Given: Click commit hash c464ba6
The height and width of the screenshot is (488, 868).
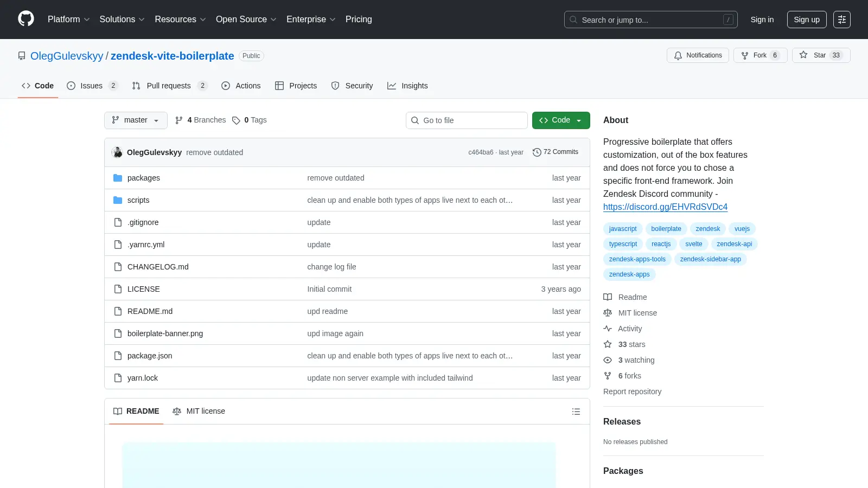Looking at the screenshot, I should click(x=481, y=152).
